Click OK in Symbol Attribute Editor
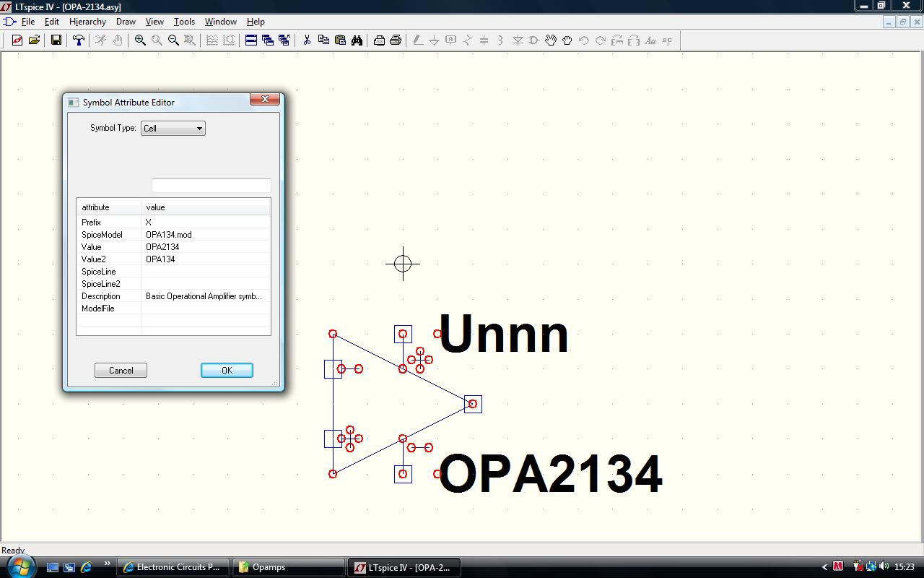This screenshot has width=924, height=578. pos(227,371)
